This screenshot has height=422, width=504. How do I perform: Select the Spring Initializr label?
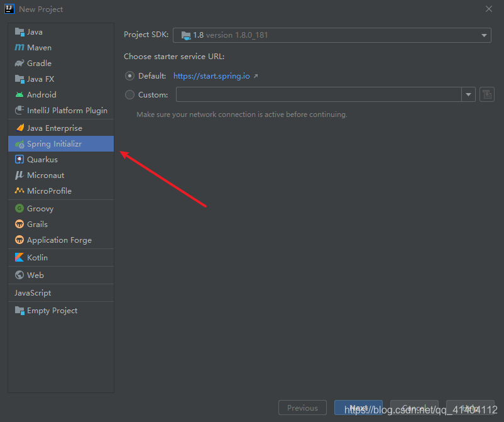[x=54, y=144]
